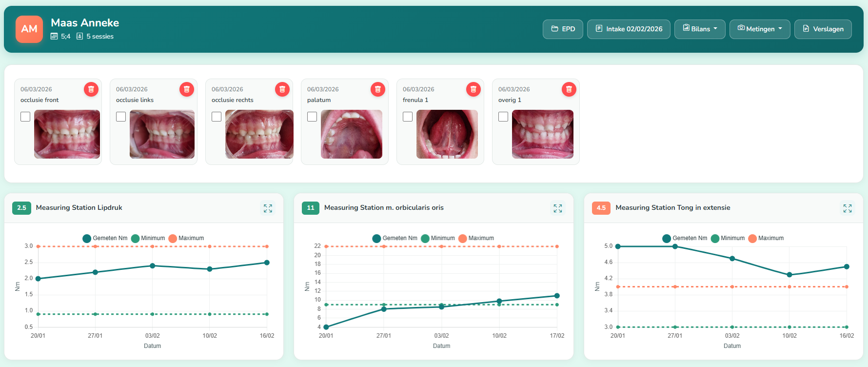
Task: Check the frenula 1 photo checkbox
Action: 408,117
